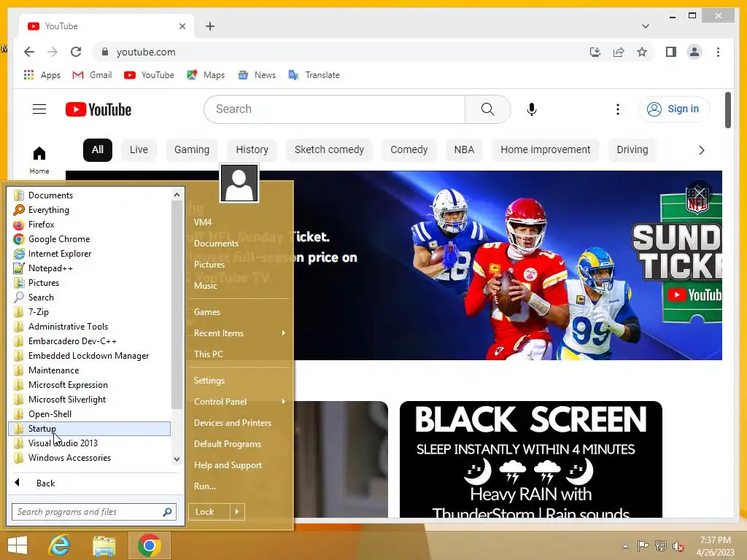Open the Translate bookmark
This screenshot has height=560, width=747.
[x=314, y=75]
